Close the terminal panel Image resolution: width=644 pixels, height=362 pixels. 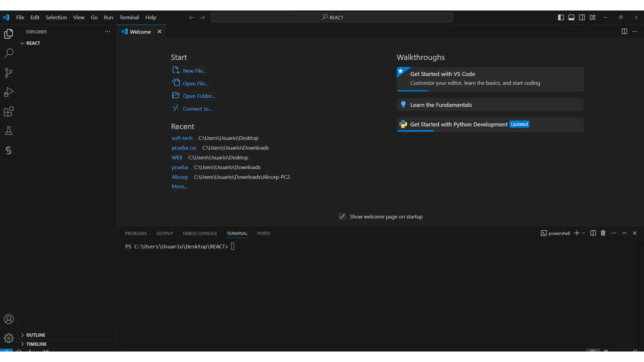point(635,233)
